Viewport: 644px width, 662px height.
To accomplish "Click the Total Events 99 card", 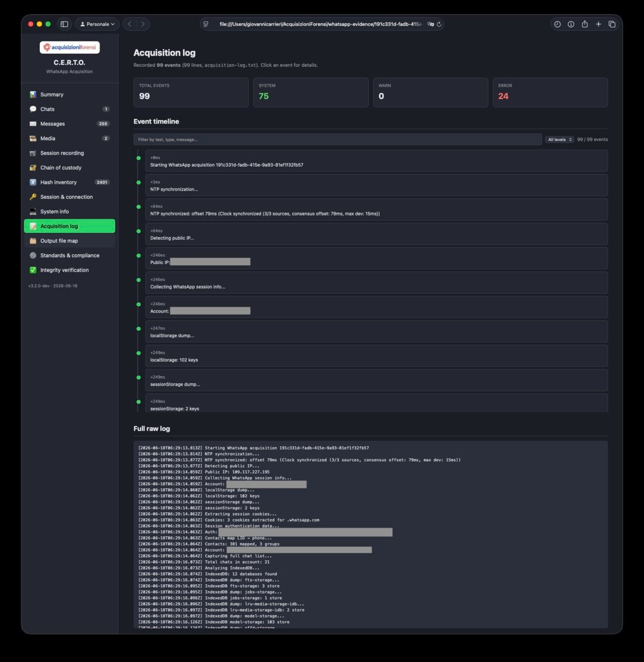I will 191,92.
